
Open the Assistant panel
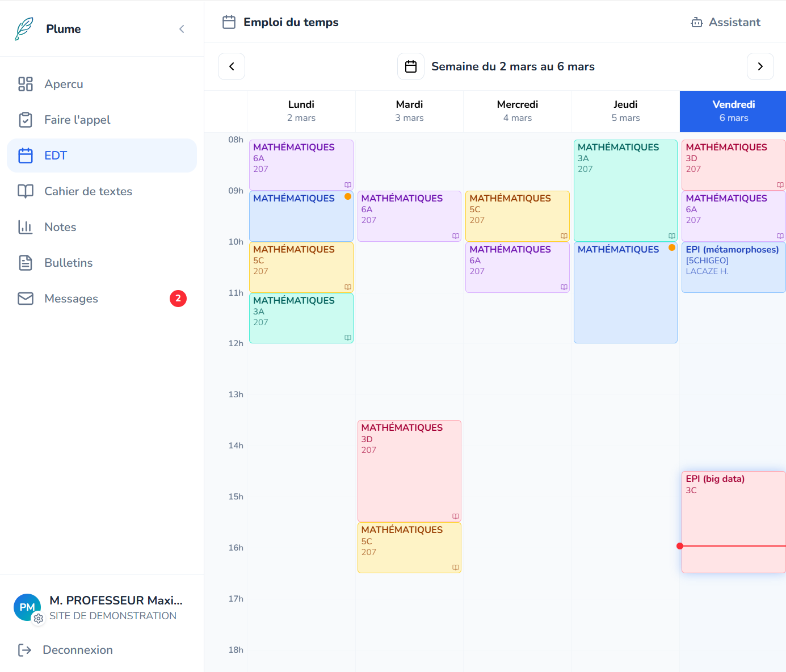click(725, 22)
